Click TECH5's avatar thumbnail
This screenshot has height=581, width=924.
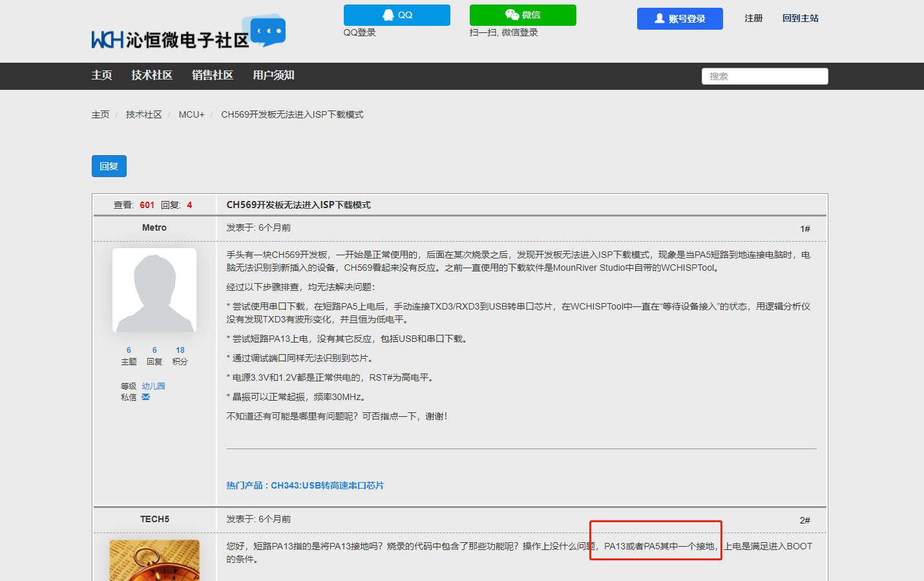point(154,560)
